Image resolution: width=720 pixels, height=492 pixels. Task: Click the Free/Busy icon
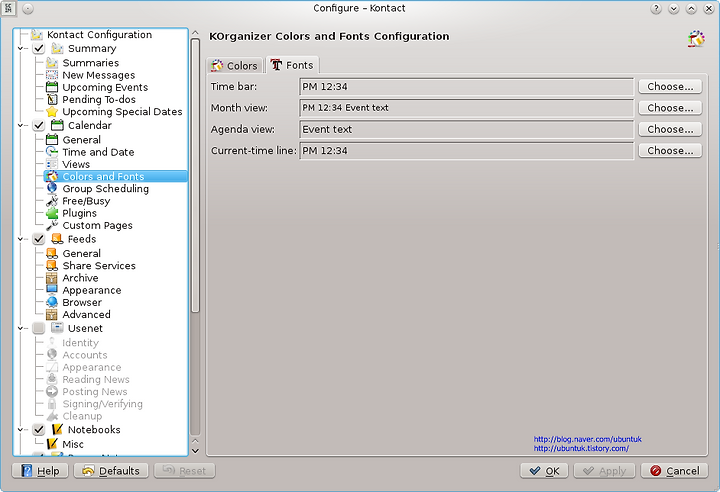click(52, 201)
